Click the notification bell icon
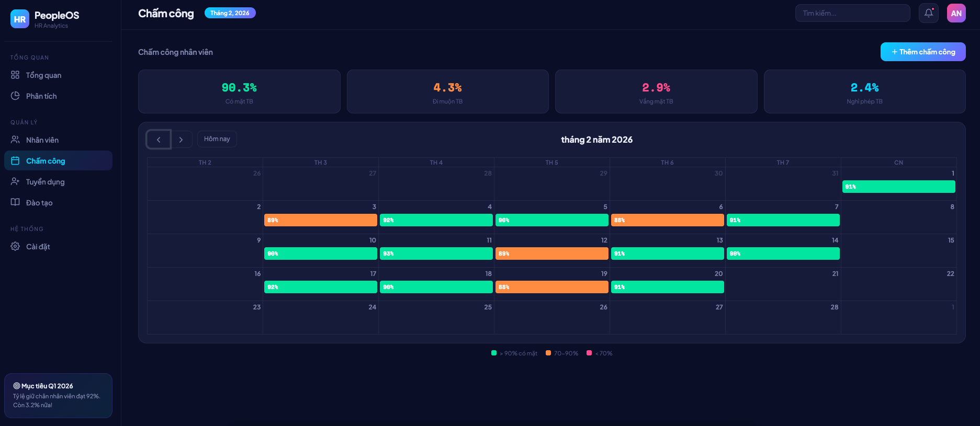Viewport: 980px width, 426px height. click(x=928, y=13)
